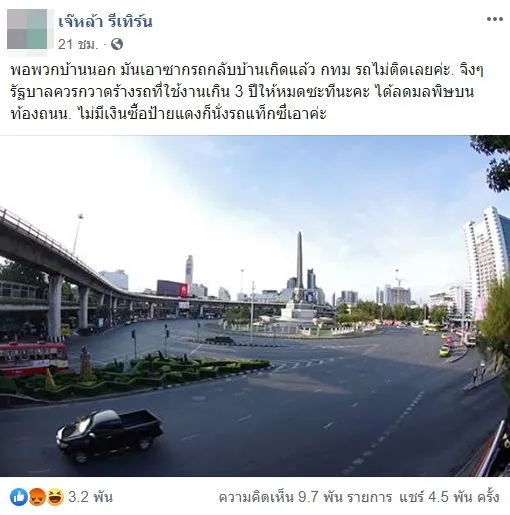
Task: View ความคิดเห็น 9.7 พัน รายการ comments
Action: [305, 497]
